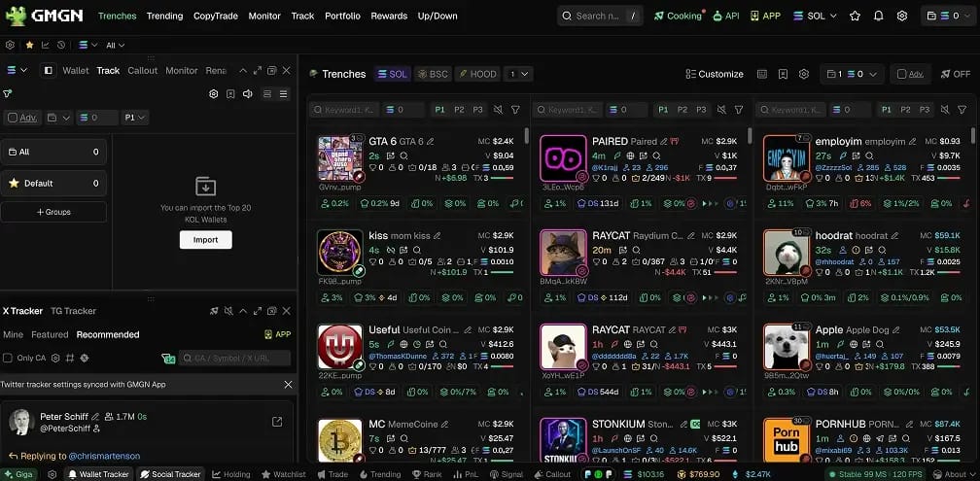Click the Customize button
This screenshot has width=980, height=481.
click(715, 74)
